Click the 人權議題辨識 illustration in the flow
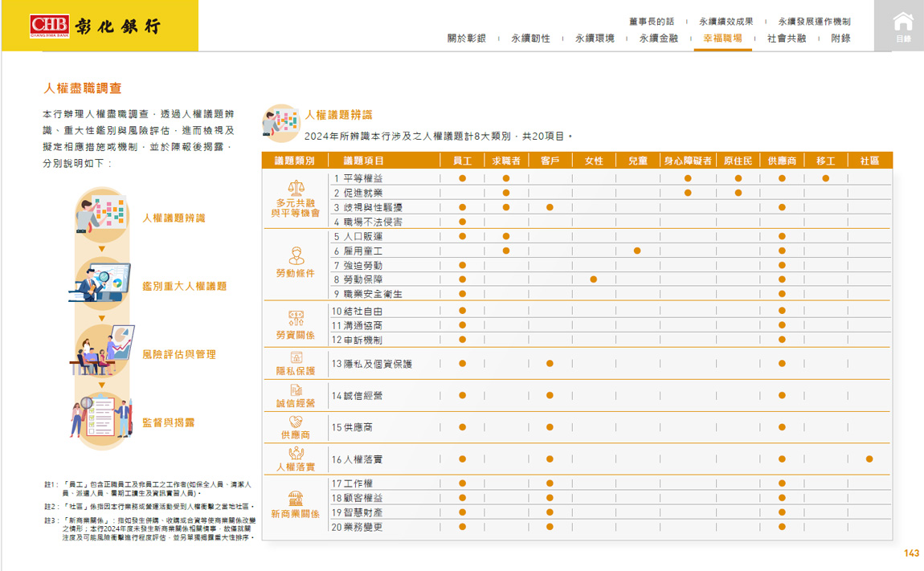Screen dimensions: 924x571 [x=102, y=213]
